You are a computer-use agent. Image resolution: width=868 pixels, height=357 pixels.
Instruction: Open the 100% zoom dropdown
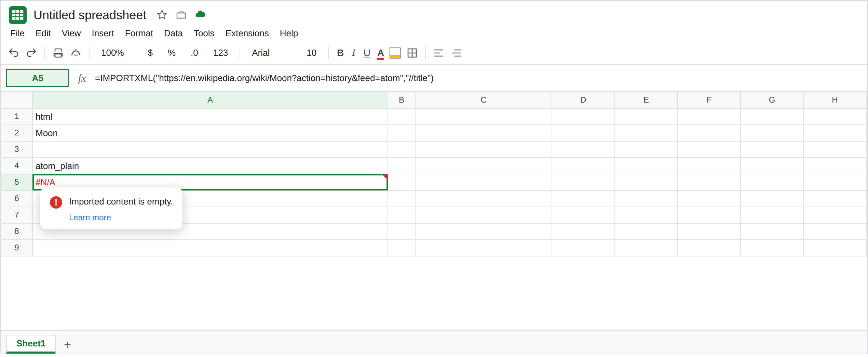(x=112, y=53)
